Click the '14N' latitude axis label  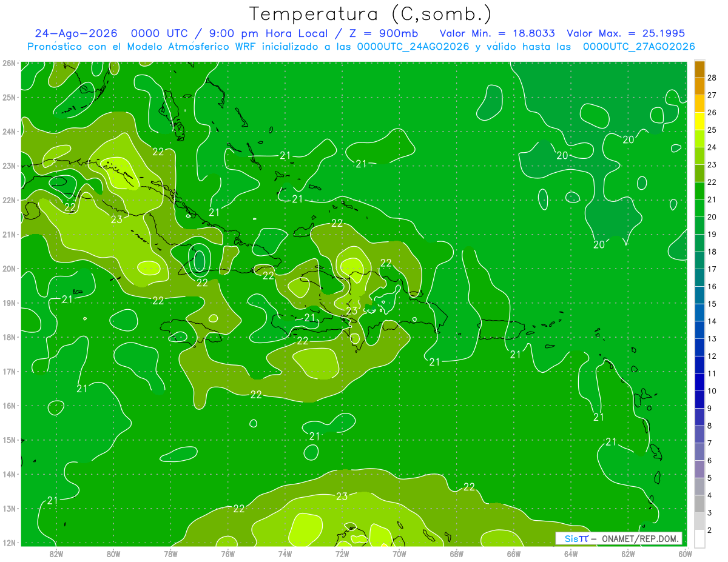click(8, 474)
